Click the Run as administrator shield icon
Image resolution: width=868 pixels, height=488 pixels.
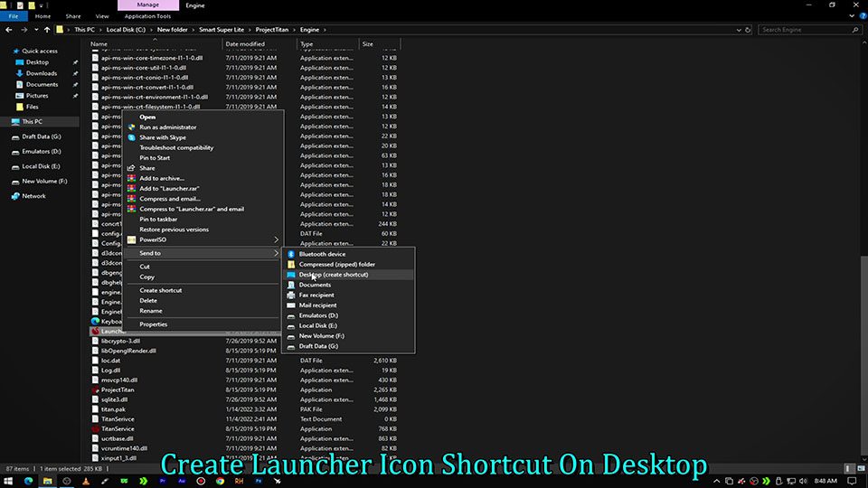pos(132,127)
